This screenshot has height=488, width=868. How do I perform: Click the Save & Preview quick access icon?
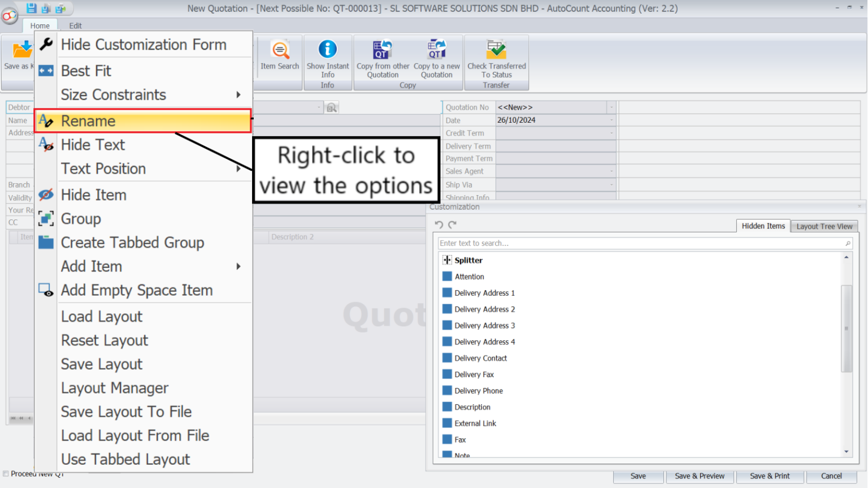pyautogui.click(x=46, y=8)
